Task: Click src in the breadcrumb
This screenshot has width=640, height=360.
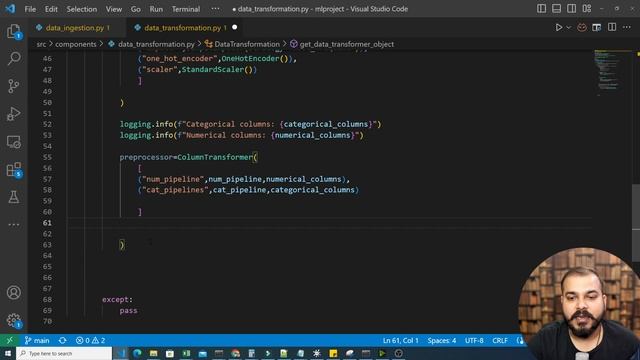Action: coord(41,44)
